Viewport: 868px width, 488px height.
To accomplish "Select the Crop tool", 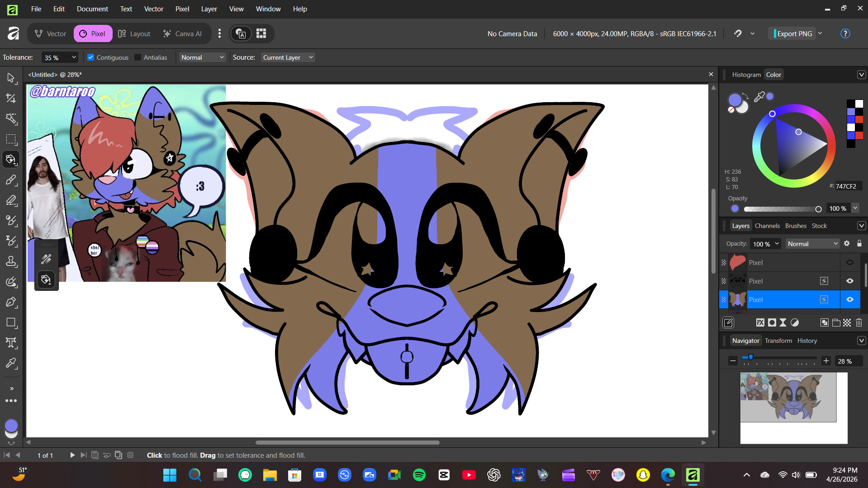I will 11,98.
